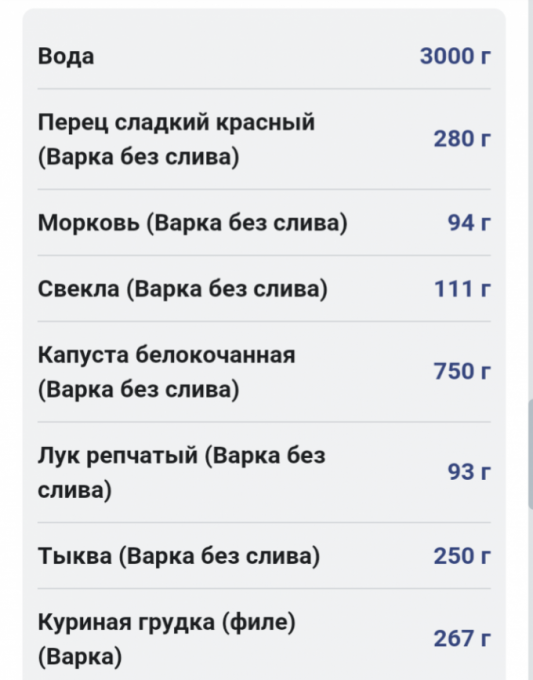Click the слива) text under onion
Screen dimensions: 533x680
click(75, 490)
